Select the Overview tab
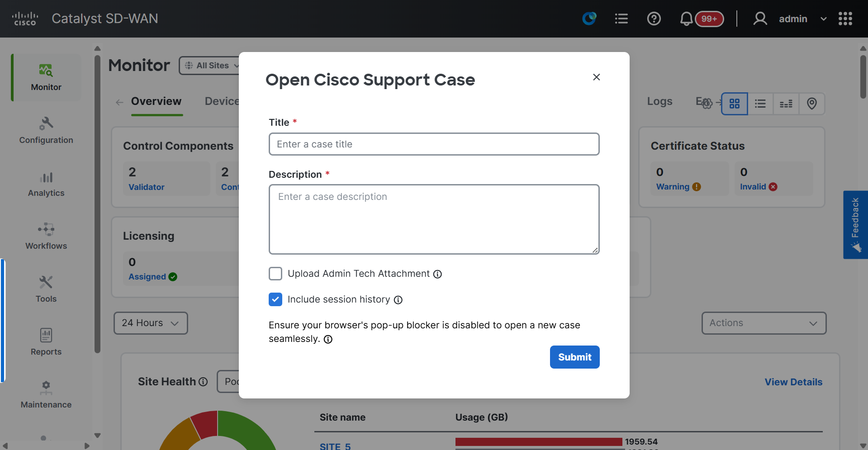This screenshot has width=868, height=450. [x=157, y=101]
